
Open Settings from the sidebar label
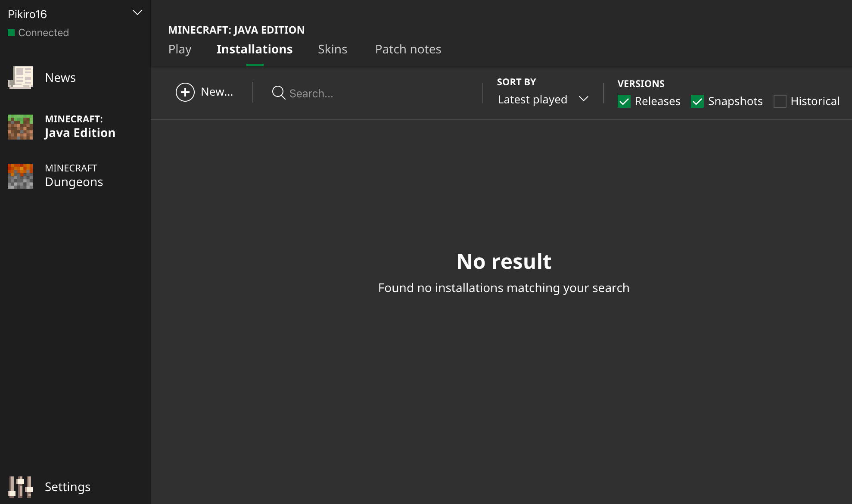68,487
